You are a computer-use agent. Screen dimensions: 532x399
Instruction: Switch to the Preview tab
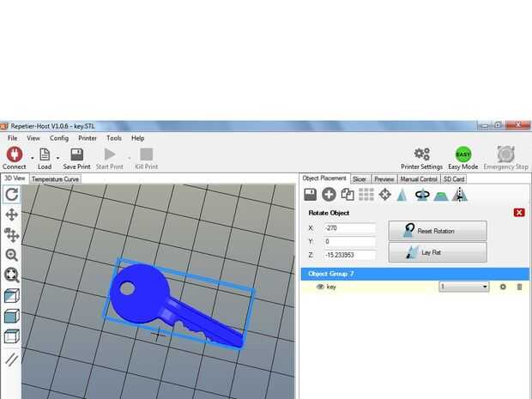384,179
